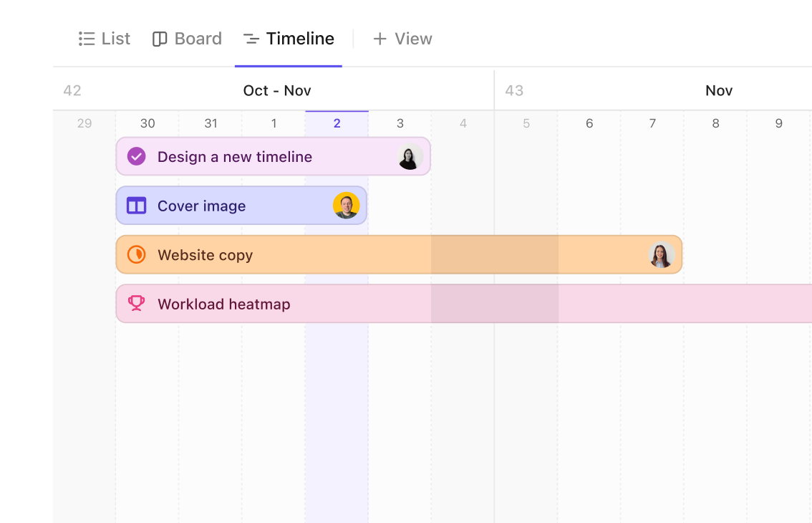The width and height of the screenshot is (812, 523).
Task: Click the trophy icon on Workload heatmap
Action: [x=136, y=304]
